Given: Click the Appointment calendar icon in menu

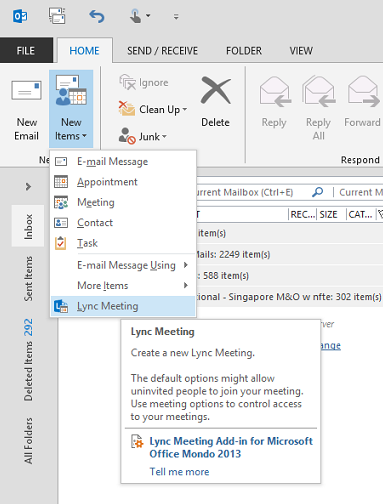Looking at the screenshot, I should pos(61,182).
